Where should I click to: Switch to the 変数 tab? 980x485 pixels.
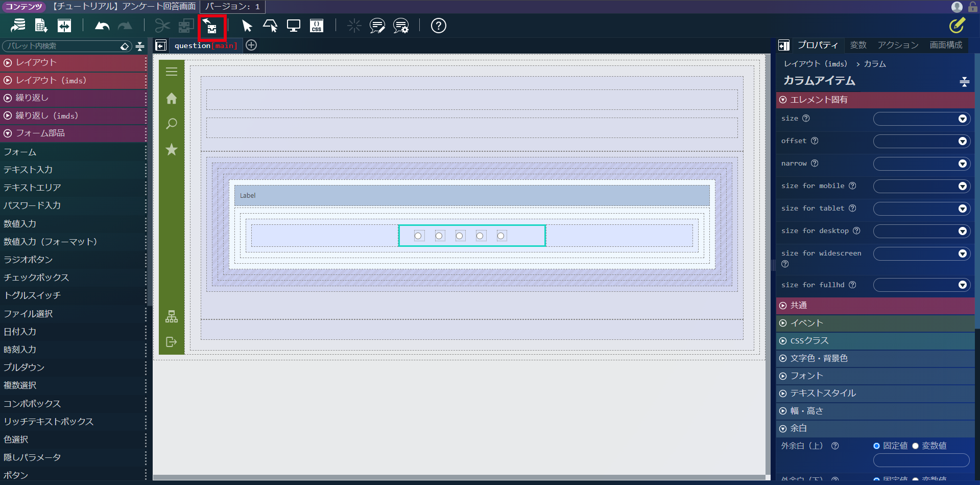[x=858, y=45]
